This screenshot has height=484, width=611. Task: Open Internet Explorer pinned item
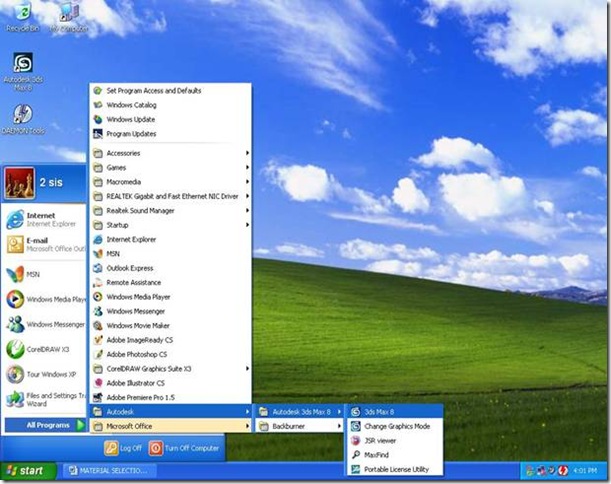pyautogui.click(x=44, y=219)
